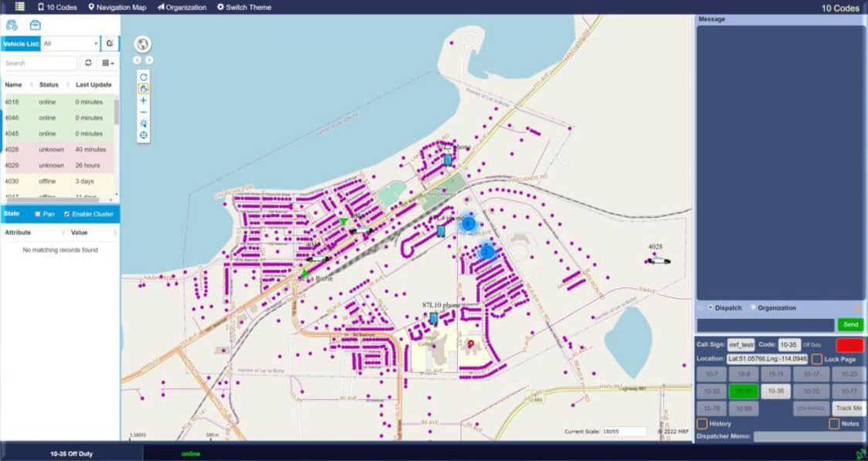Select the pan hand map tool

(x=144, y=89)
